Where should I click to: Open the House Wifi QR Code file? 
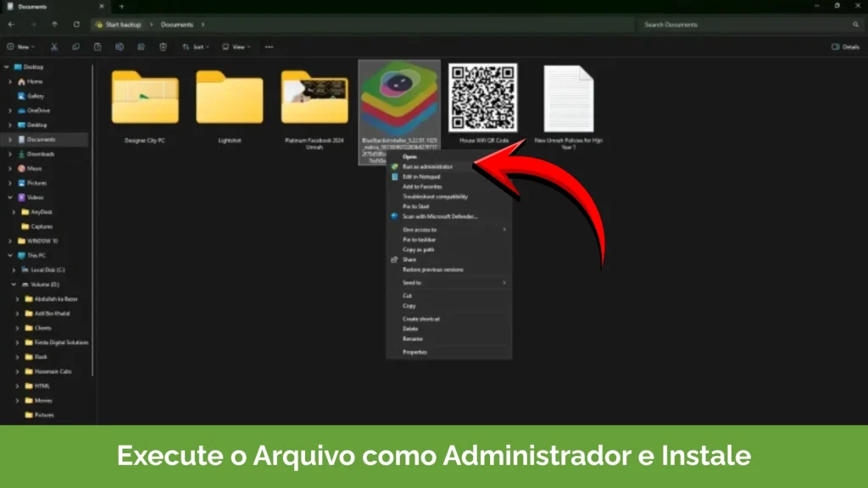(483, 97)
